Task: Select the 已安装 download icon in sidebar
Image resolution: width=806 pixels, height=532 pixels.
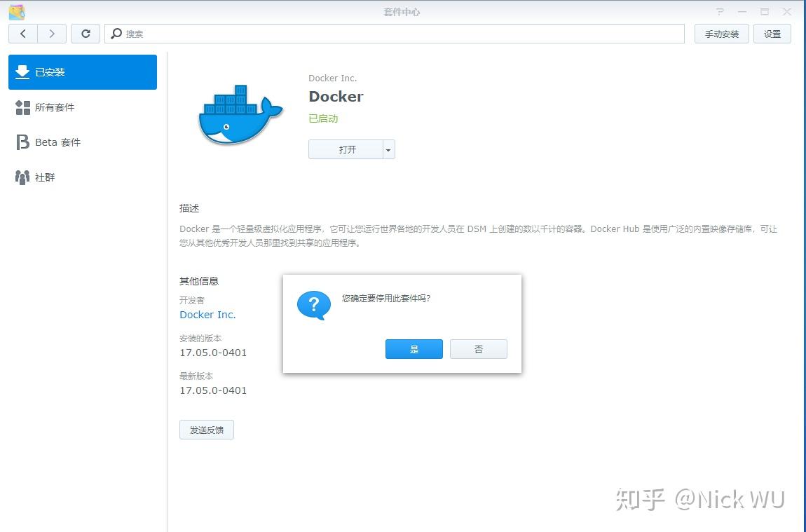Action: tap(23, 72)
